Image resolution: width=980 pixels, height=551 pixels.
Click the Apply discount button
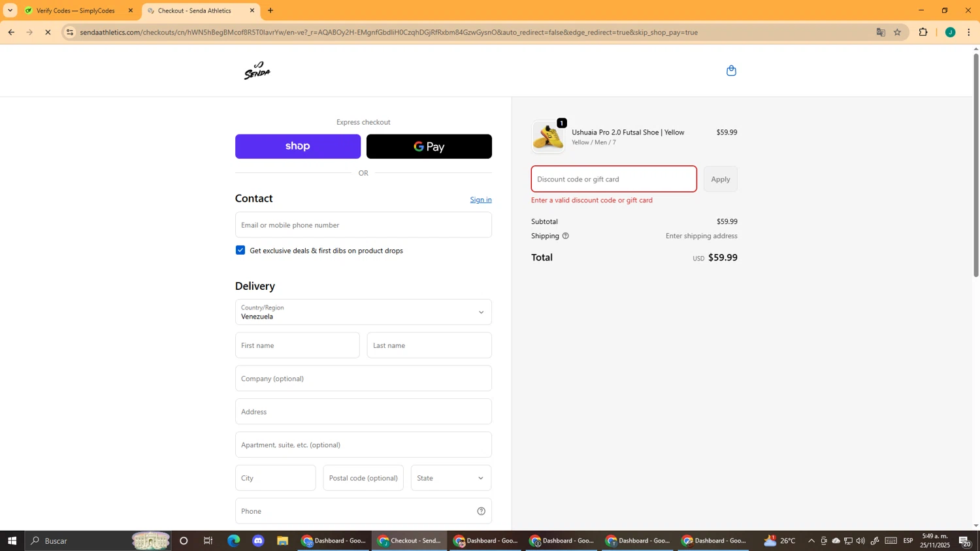point(721,179)
